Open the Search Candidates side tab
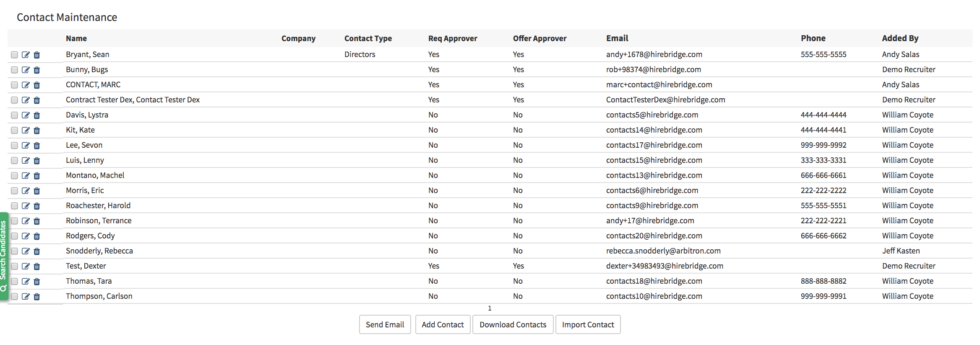The image size is (980, 345). (x=3, y=256)
